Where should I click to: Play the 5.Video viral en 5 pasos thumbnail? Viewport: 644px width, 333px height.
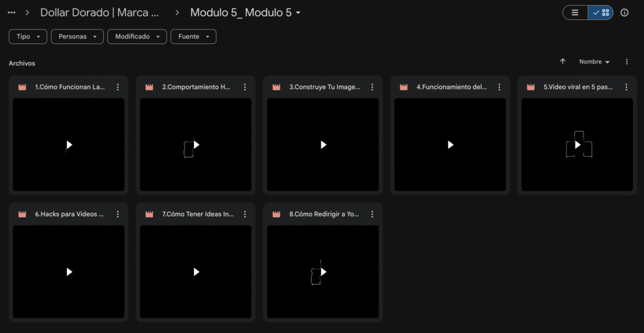(577, 145)
